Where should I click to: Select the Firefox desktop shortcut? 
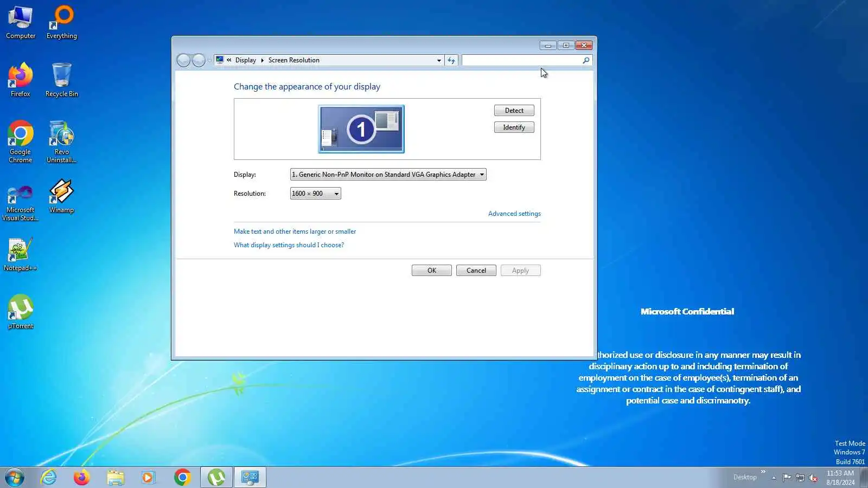(x=21, y=80)
